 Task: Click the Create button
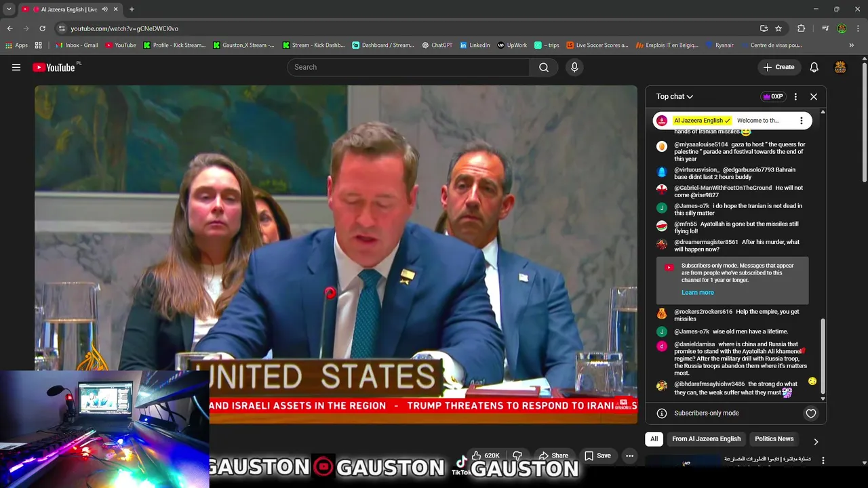tap(778, 67)
